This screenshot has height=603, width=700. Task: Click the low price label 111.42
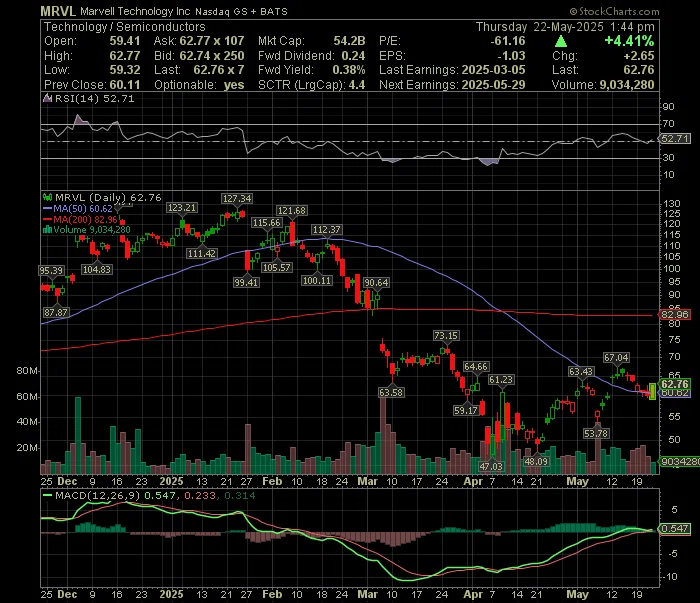[x=202, y=254]
